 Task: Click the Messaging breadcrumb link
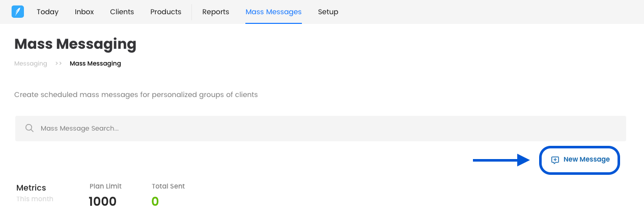[x=31, y=64]
